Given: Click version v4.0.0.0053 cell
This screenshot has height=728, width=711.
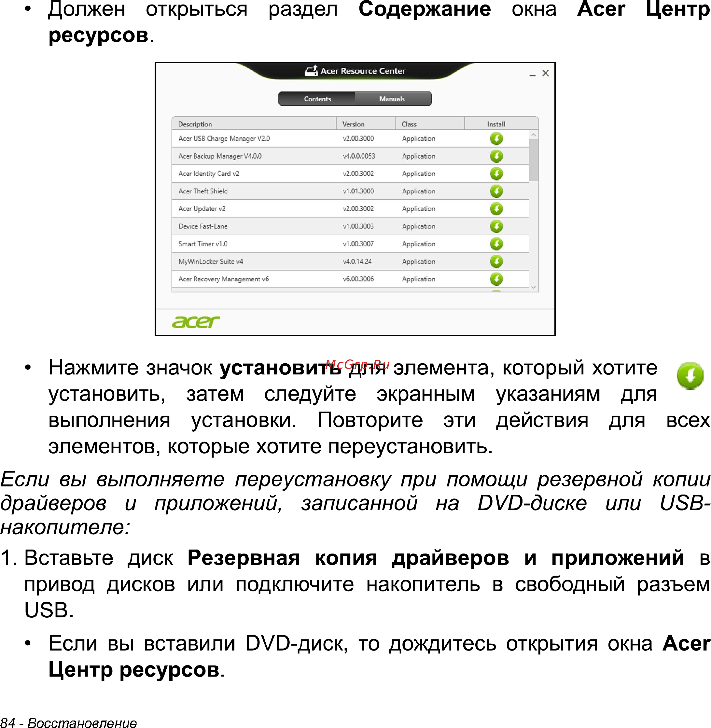Looking at the screenshot, I should tap(359, 156).
